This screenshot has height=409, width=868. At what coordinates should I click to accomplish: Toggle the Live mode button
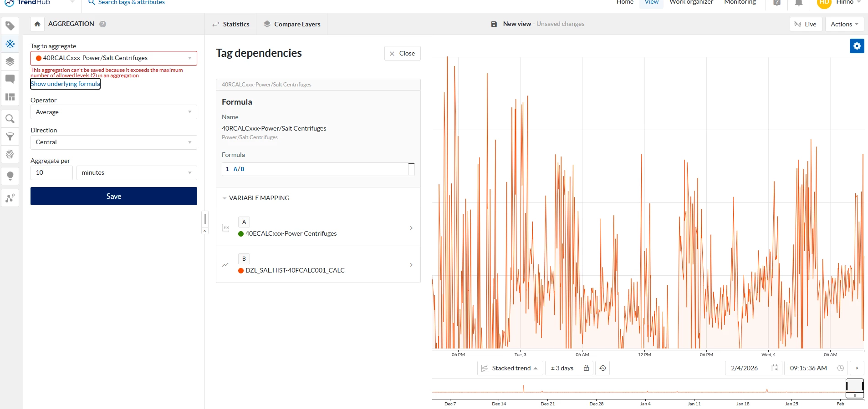[x=806, y=24]
